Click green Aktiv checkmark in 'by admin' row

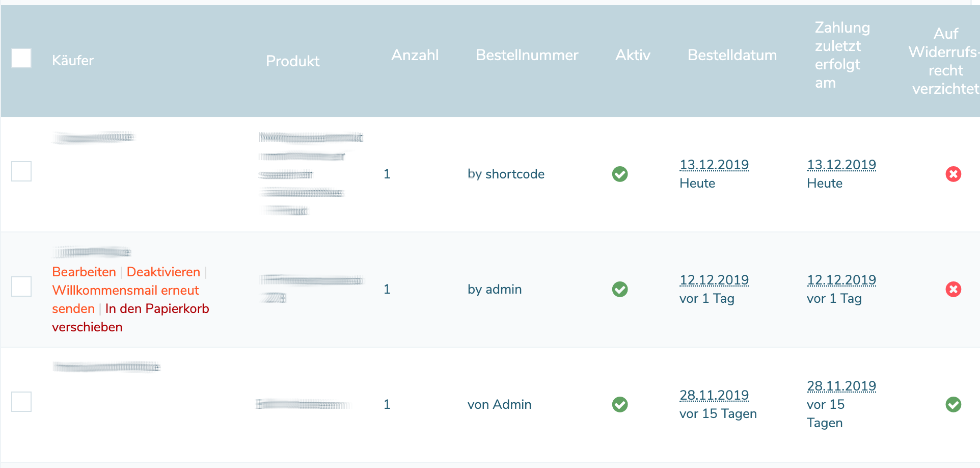point(620,290)
